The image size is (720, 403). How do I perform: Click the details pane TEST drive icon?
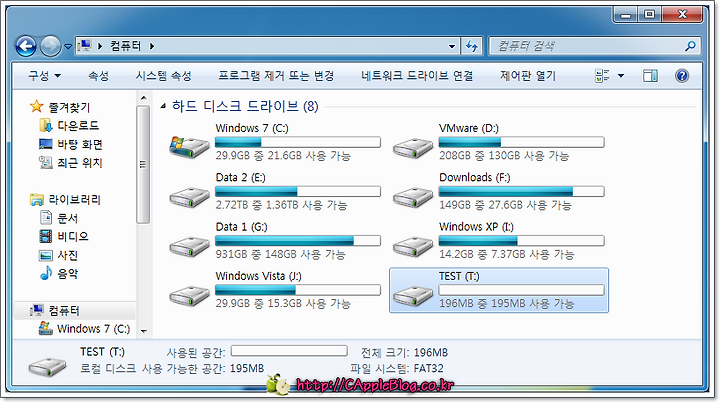tap(47, 366)
